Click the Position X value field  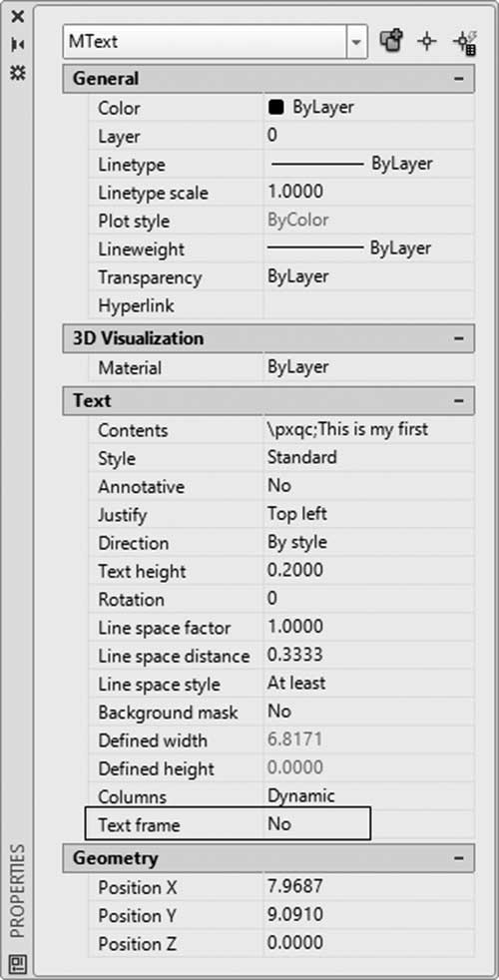(369, 887)
